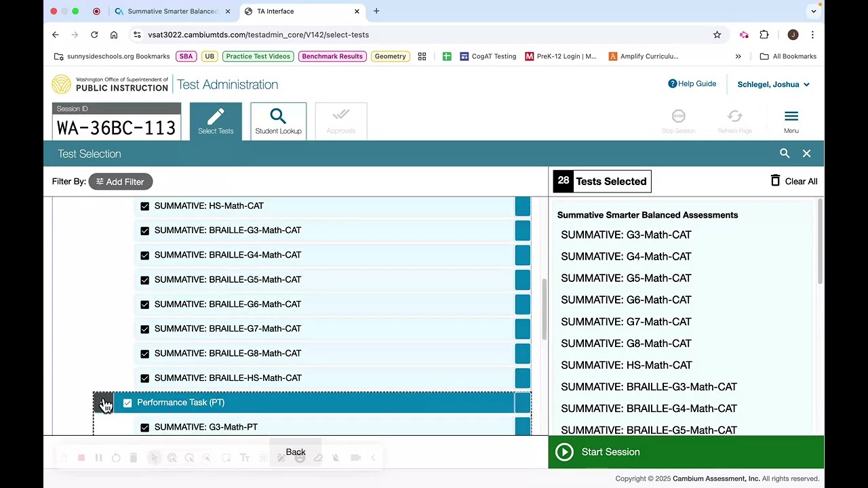Click the browser address bar URL
Screen dimensions: 868x488
point(258,35)
